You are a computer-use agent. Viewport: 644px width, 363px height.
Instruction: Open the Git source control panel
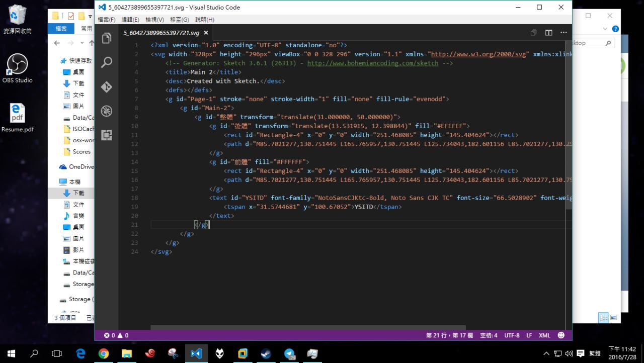pos(107,87)
